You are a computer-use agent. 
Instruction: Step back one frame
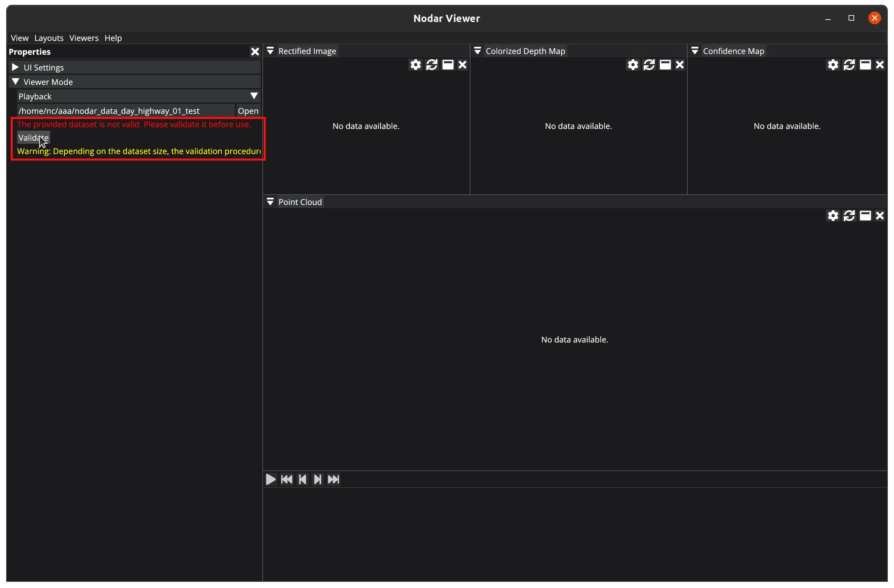(x=302, y=479)
